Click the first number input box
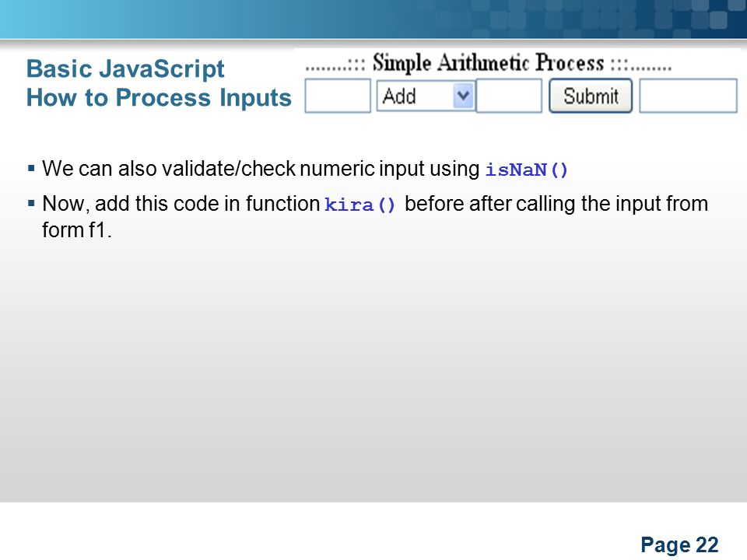 pyautogui.click(x=338, y=96)
